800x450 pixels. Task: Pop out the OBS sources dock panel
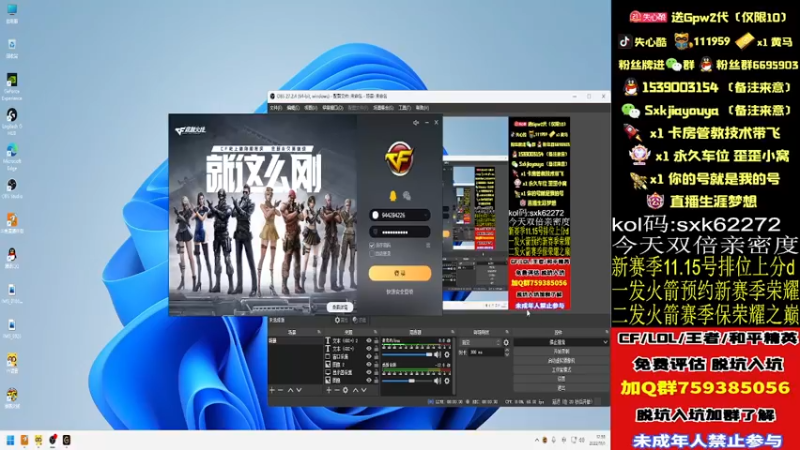click(375, 332)
